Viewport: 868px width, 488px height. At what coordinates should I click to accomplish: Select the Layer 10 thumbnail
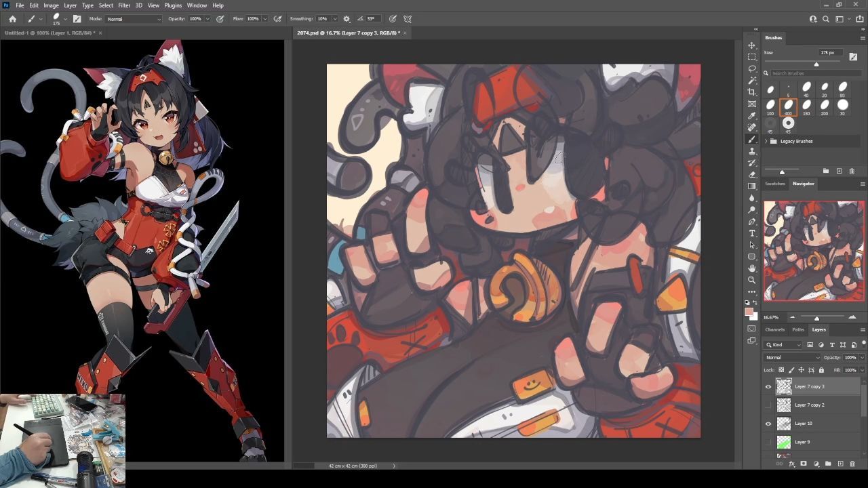(x=784, y=424)
